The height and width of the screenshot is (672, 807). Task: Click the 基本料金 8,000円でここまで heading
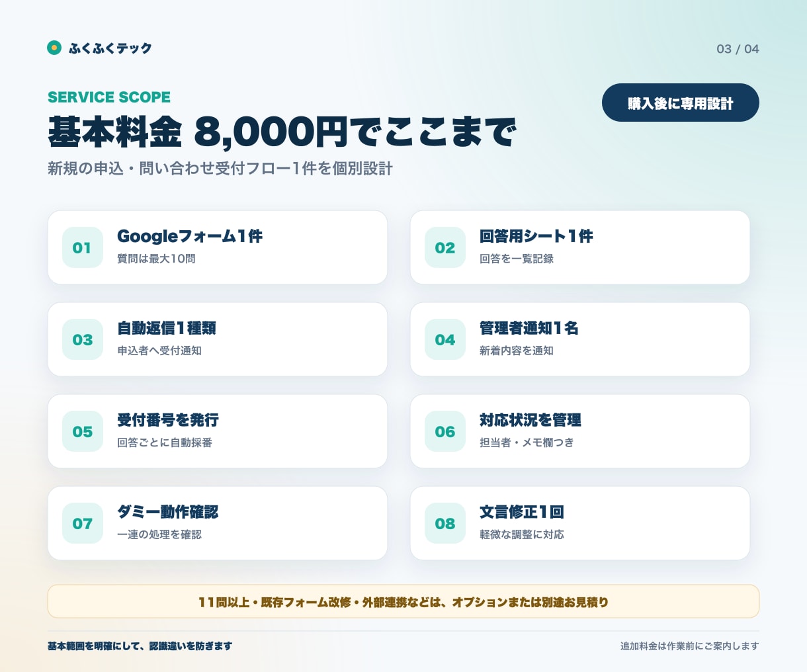tap(282, 132)
